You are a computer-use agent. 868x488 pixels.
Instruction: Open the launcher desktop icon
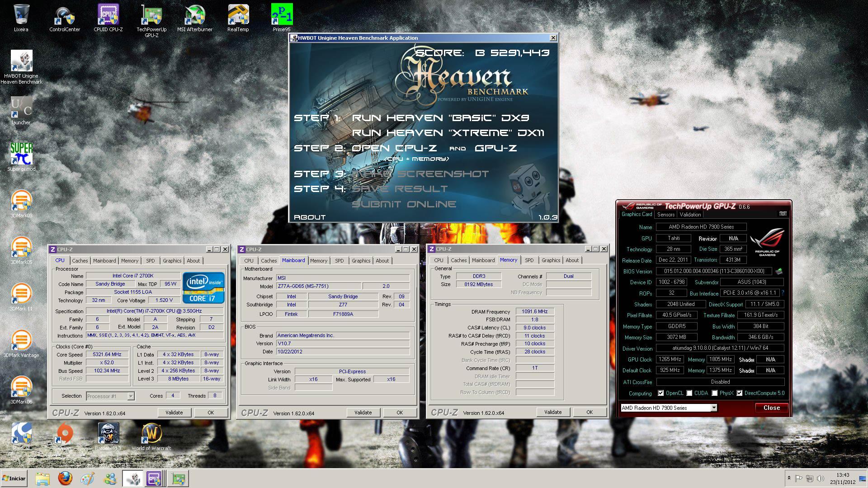(x=21, y=111)
